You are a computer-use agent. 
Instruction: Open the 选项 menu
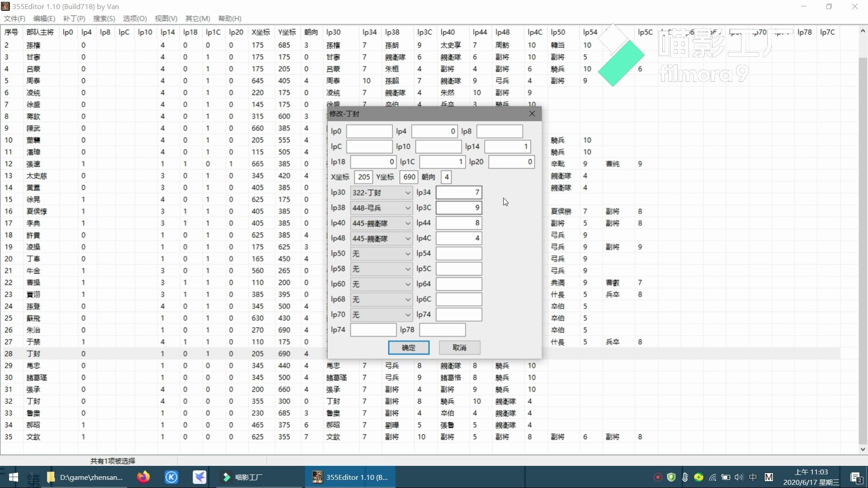[133, 19]
